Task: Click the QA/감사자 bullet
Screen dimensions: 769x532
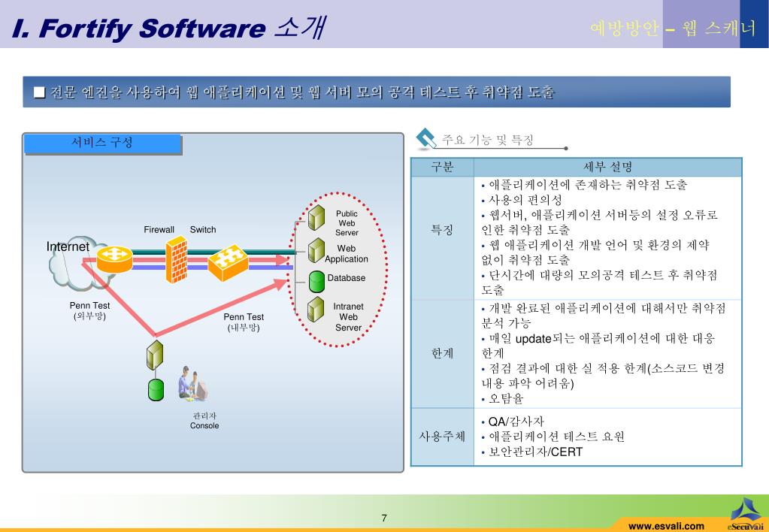Action: 513,422
